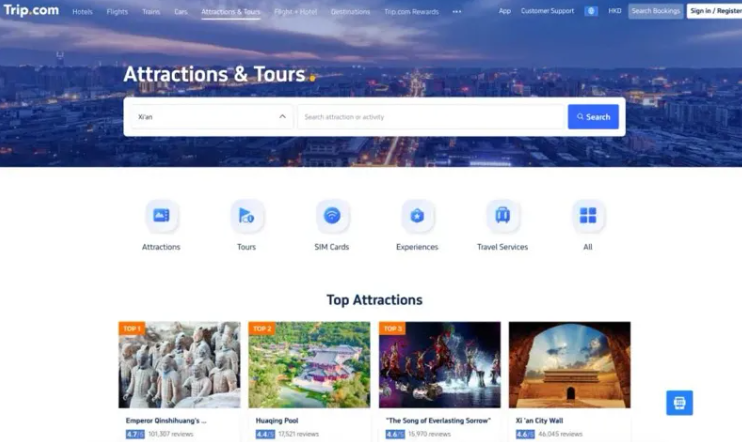
Task: Go to the Trip.com home logo
Action: click(31, 10)
